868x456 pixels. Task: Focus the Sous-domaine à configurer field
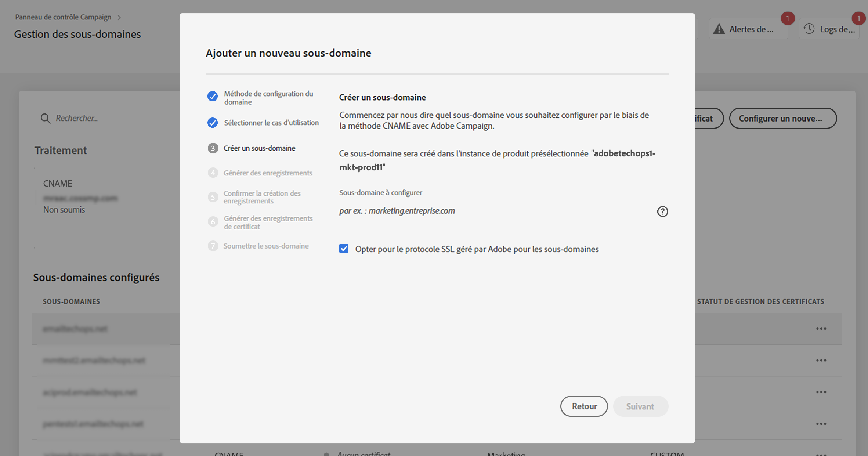click(x=493, y=211)
